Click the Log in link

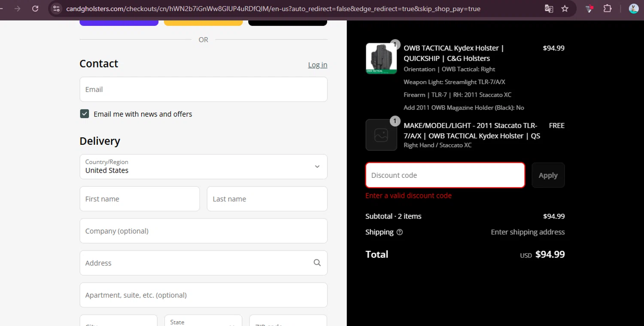(318, 65)
